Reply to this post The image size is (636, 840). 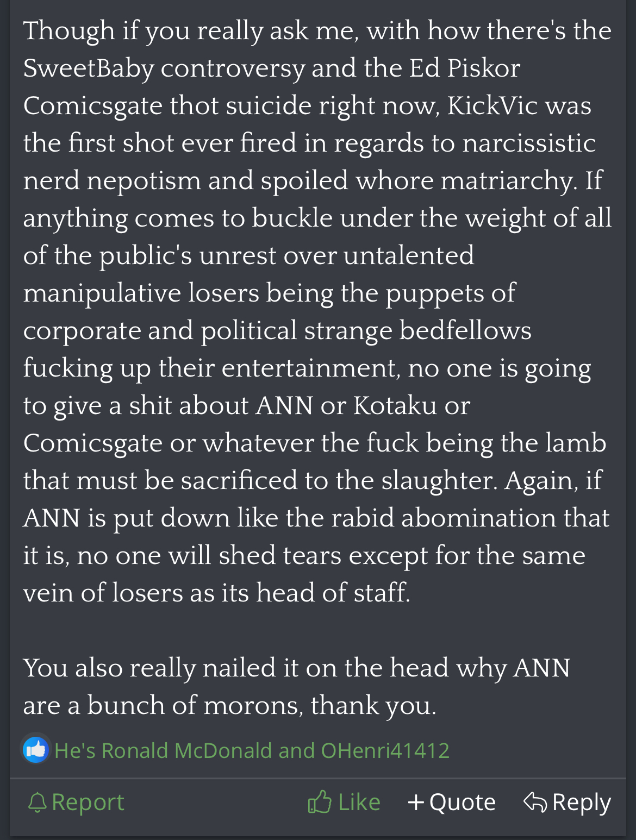(x=567, y=803)
